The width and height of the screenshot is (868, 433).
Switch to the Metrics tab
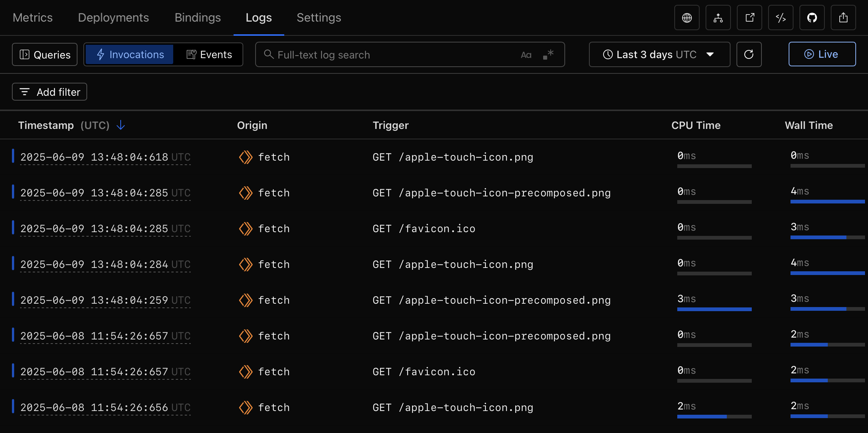pos(33,18)
